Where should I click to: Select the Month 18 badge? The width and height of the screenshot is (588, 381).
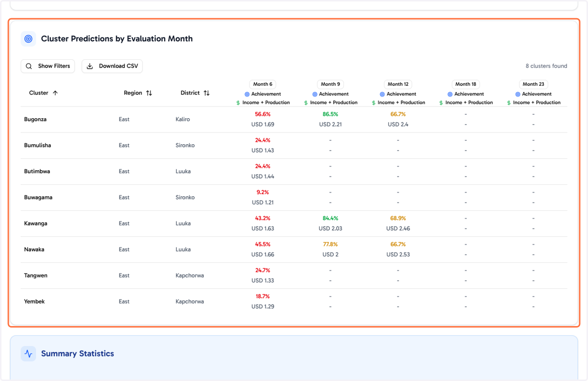tap(465, 84)
